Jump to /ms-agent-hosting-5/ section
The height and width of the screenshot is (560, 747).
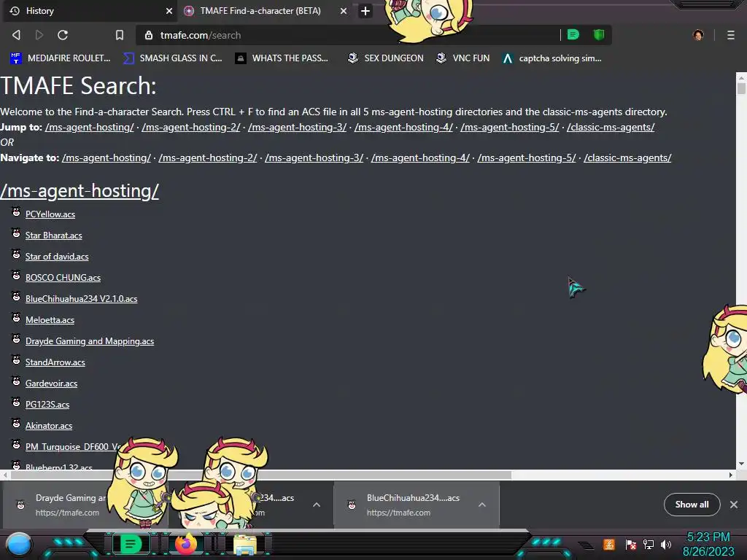tap(510, 127)
